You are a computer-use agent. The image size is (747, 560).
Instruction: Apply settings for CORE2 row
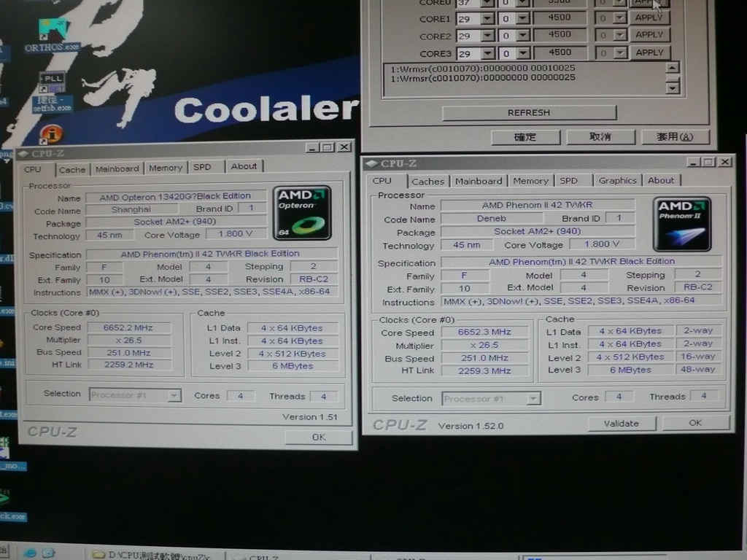[649, 35]
